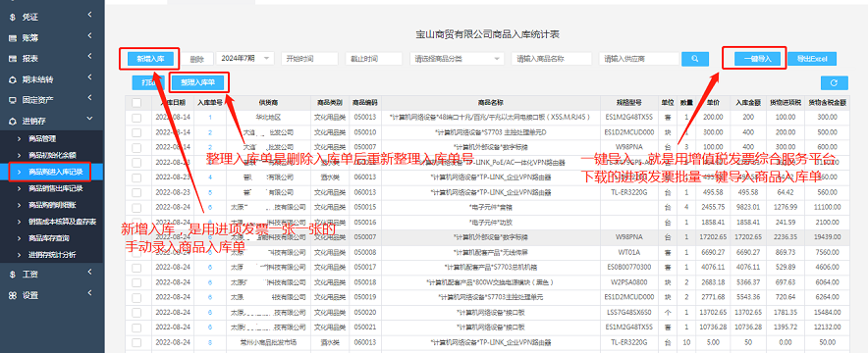This screenshot has height=353, width=868.
Task: Tick the select-all checkbox in table header
Action: click(x=136, y=102)
